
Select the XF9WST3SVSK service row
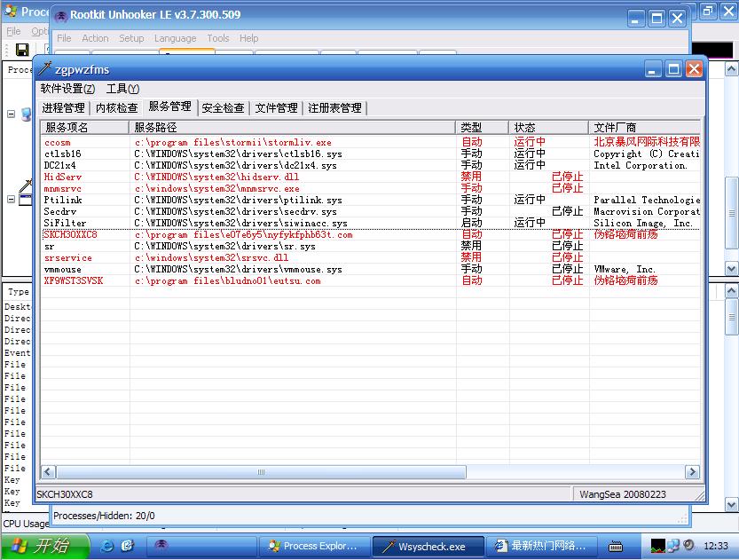(371, 281)
